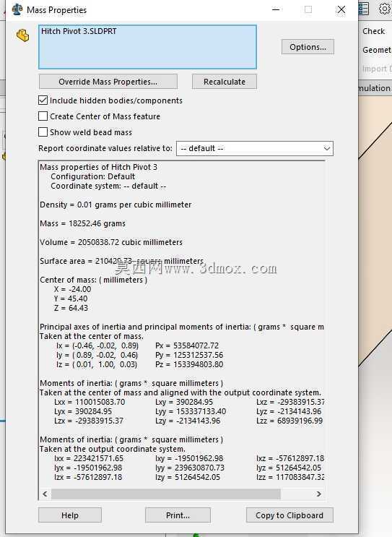Screen dimensions: 392x537
Task: Click the Check item in background window
Action: [x=373, y=31]
